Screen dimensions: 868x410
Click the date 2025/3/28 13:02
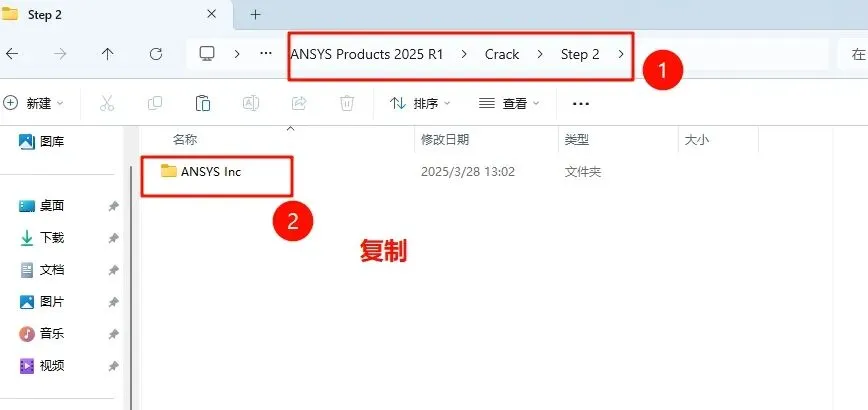click(468, 172)
